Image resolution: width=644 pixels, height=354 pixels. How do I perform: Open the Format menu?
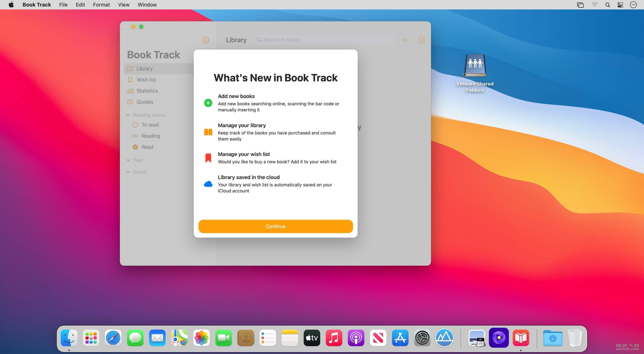[101, 5]
